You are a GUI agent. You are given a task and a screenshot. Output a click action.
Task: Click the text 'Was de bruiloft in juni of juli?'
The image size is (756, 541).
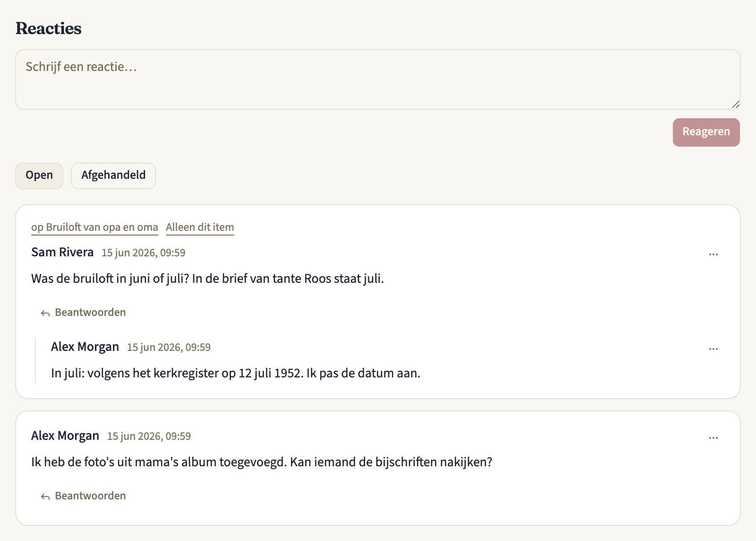[x=110, y=279]
